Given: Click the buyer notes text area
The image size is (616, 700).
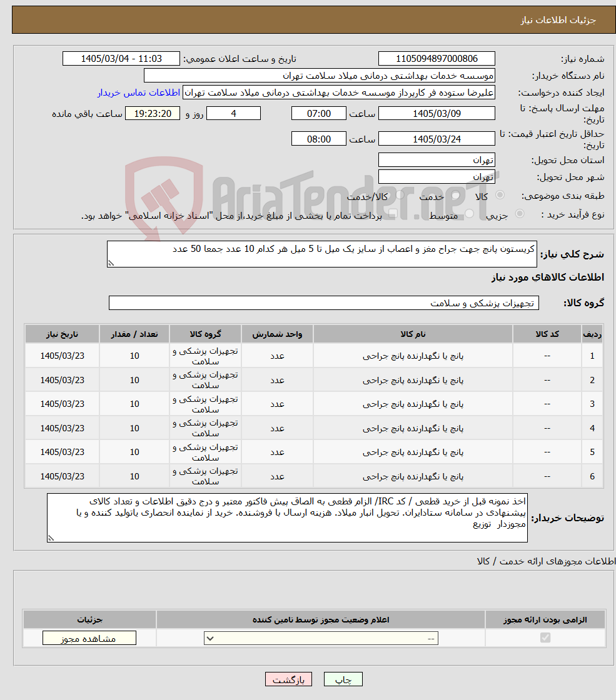Looking at the screenshot, I should [287, 518].
